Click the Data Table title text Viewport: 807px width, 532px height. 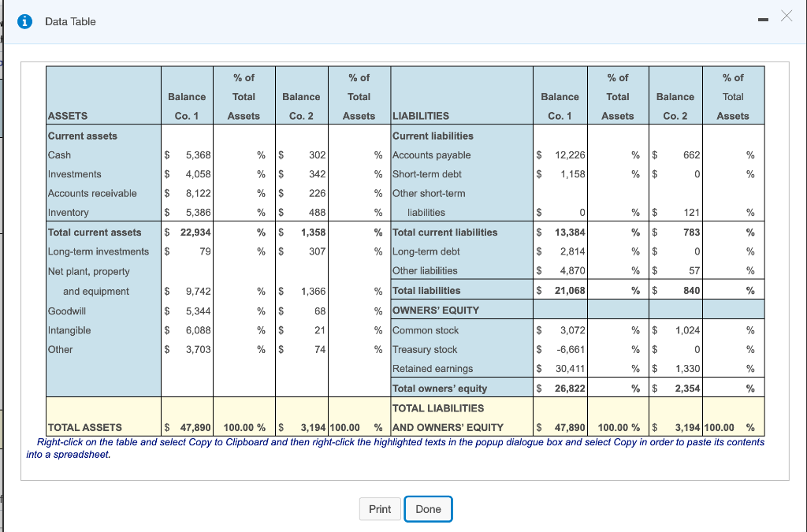click(x=69, y=21)
